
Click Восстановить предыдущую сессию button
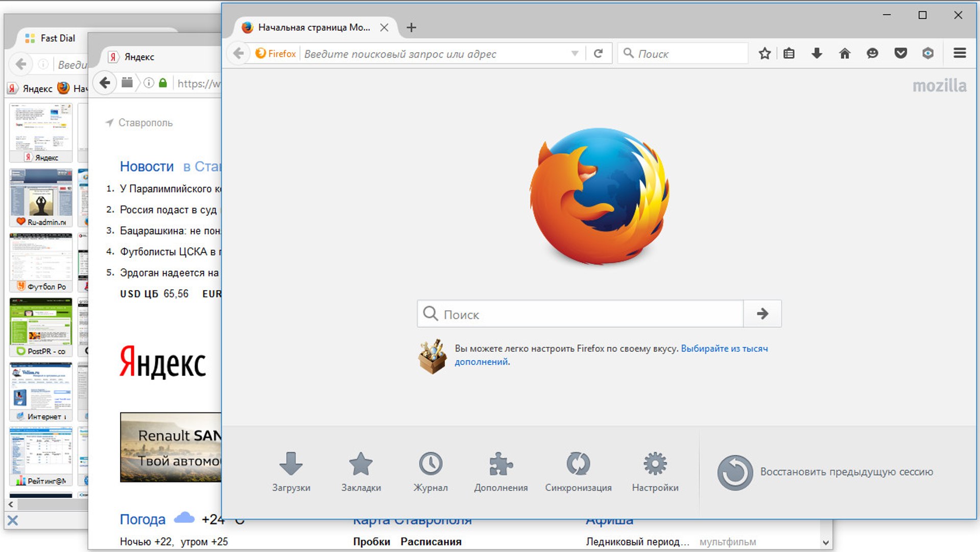click(825, 472)
